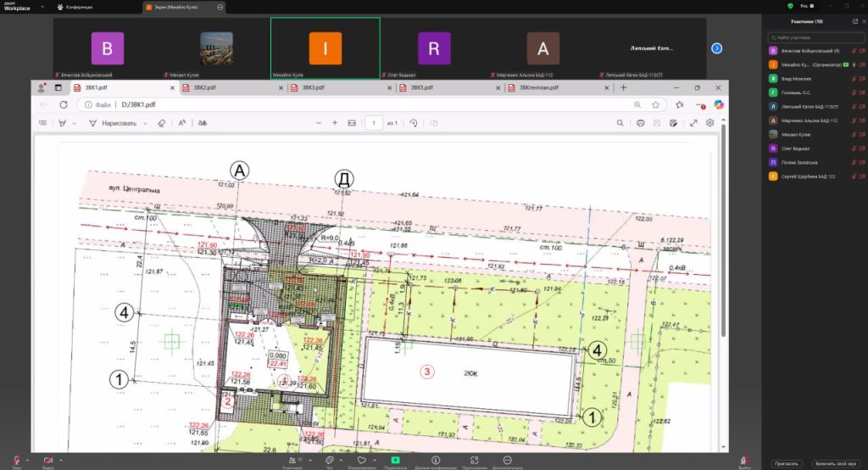Print the PDF using the printer icon
The height and width of the screenshot is (470, 868).
[640, 123]
